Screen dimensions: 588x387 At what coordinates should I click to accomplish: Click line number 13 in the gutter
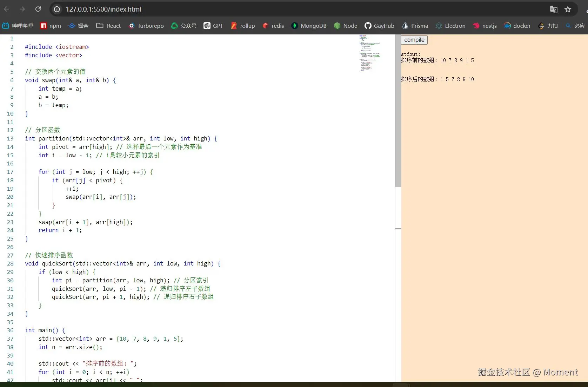tap(10, 138)
